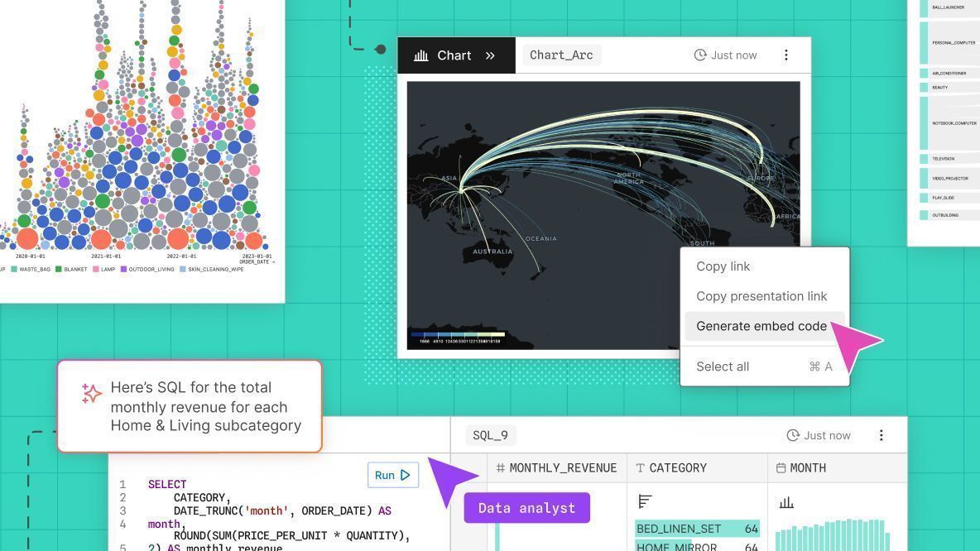Click the text type icon on CATEGORY

(x=640, y=468)
